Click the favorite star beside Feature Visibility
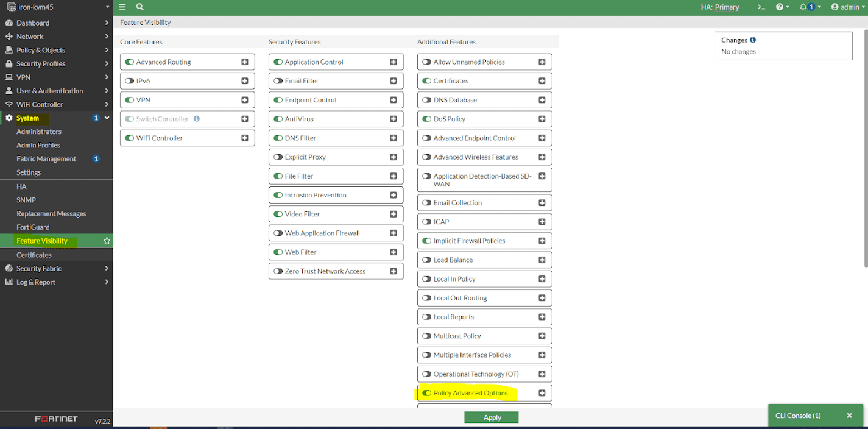868x429 pixels. pos(107,241)
